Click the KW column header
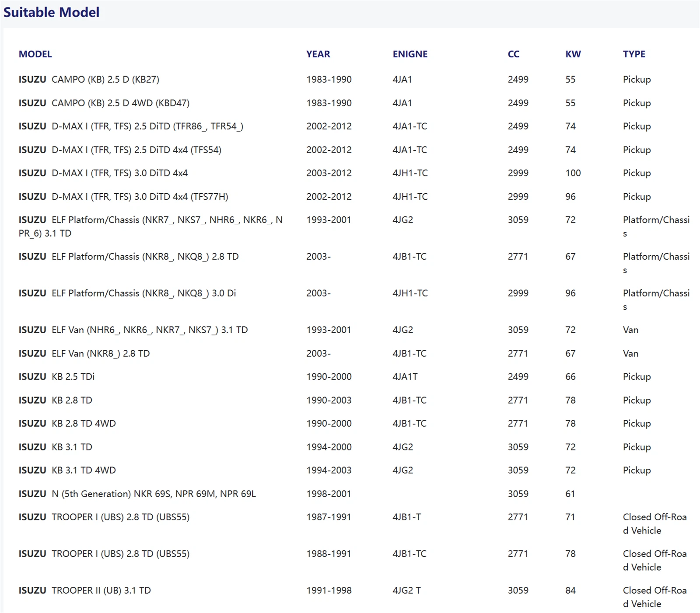700x613 pixels. pyautogui.click(x=573, y=54)
